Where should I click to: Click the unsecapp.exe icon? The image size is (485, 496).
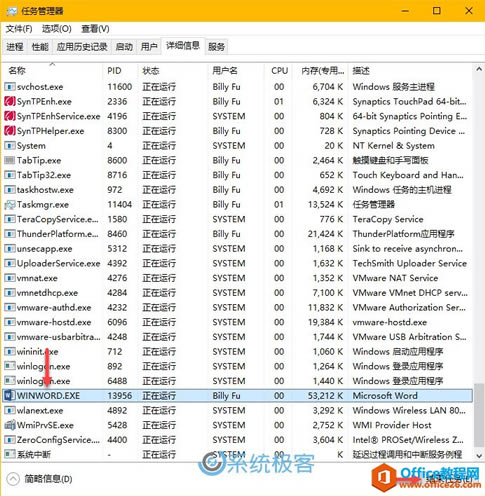(x=10, y=249)
